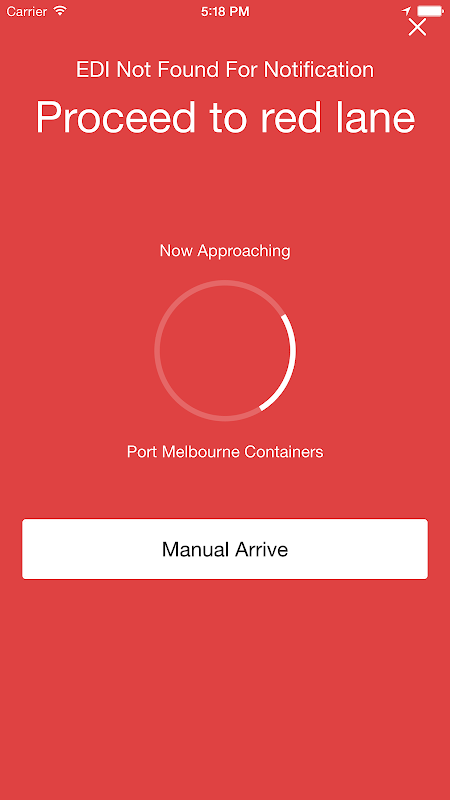The image size is (450, 800).
Task: Dismiss the screen with the X icon
Action: [x=417, y=27]
